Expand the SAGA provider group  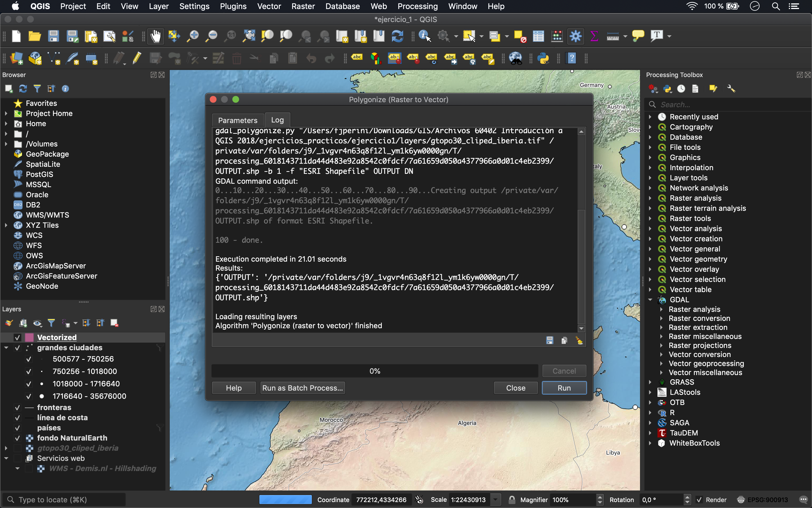click(650, 423)
